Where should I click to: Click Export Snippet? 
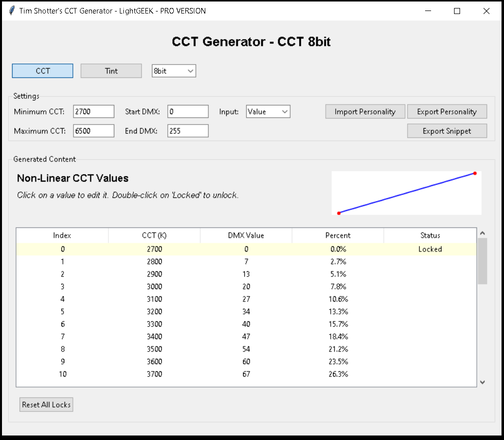pos(447,131)
